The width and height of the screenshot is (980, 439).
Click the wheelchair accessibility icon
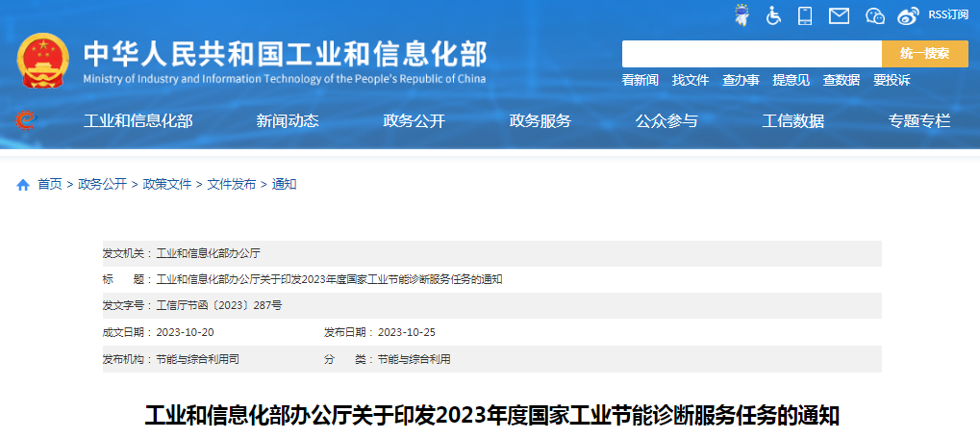773,15
